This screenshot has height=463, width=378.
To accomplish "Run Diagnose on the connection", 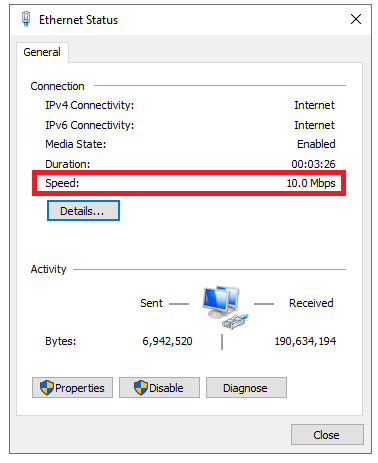I will coord(246,388).
